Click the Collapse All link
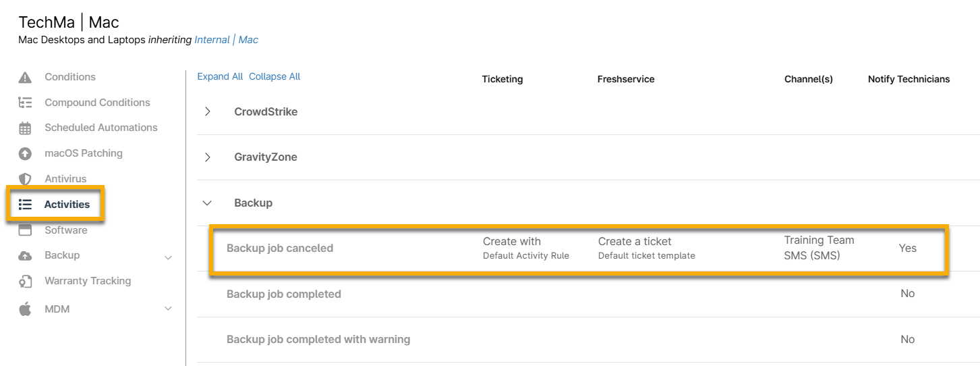The width and height of the screenshot is (980, 366). 275,77
